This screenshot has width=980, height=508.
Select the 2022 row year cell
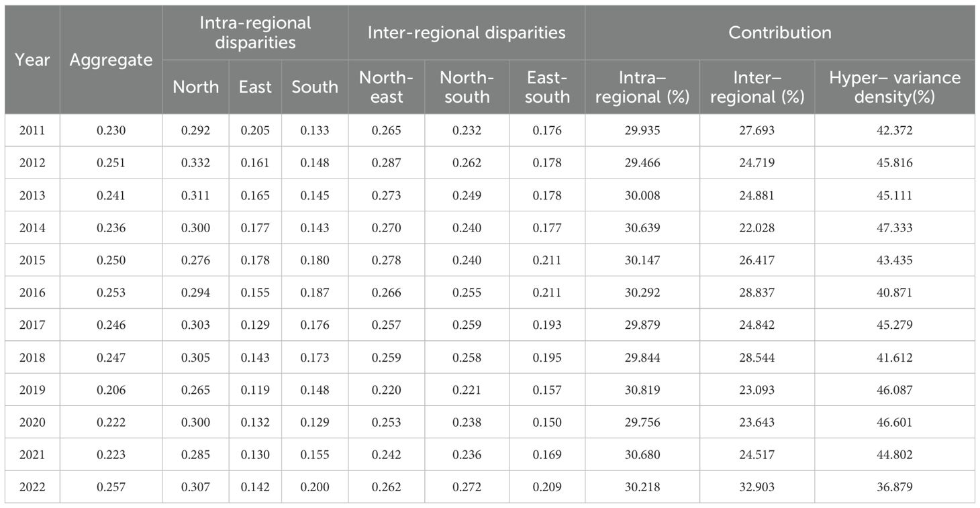point(32,487)
